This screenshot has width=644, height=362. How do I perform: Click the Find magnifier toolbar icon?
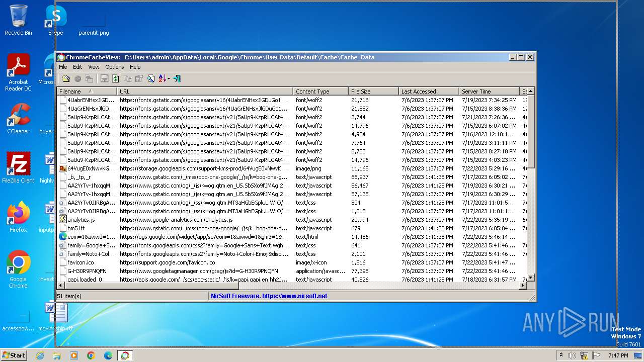pos(151,78)
